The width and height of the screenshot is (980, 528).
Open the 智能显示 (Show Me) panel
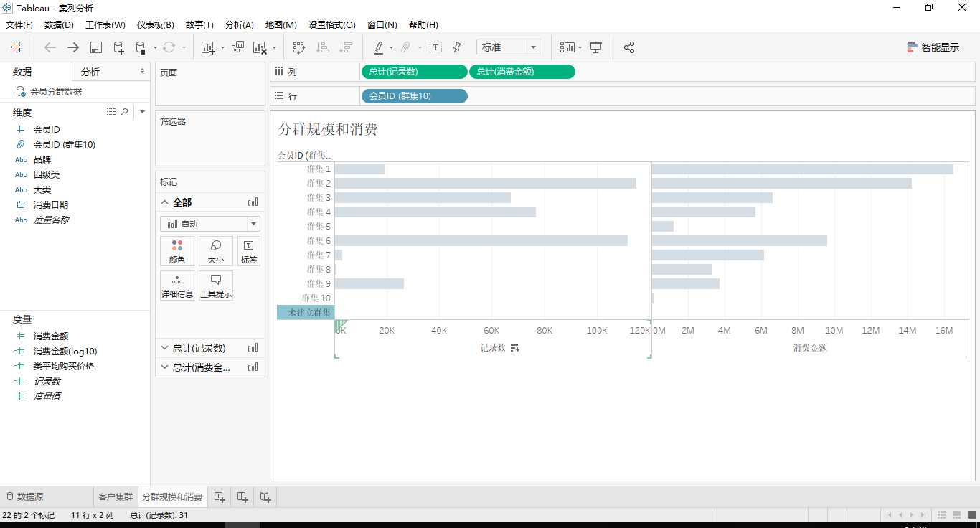pyautogui.click(x=933, y=47)
